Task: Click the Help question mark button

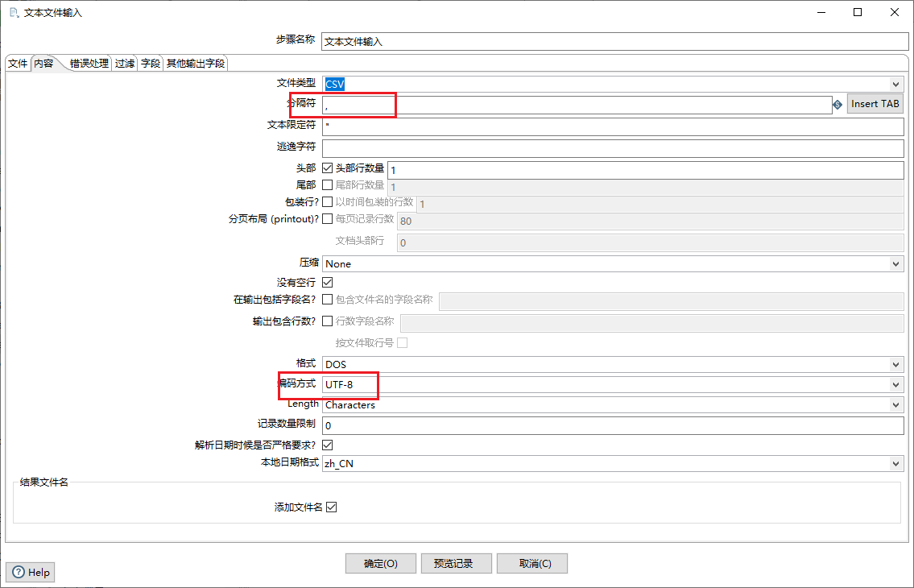Action: (x=31, y=572)
